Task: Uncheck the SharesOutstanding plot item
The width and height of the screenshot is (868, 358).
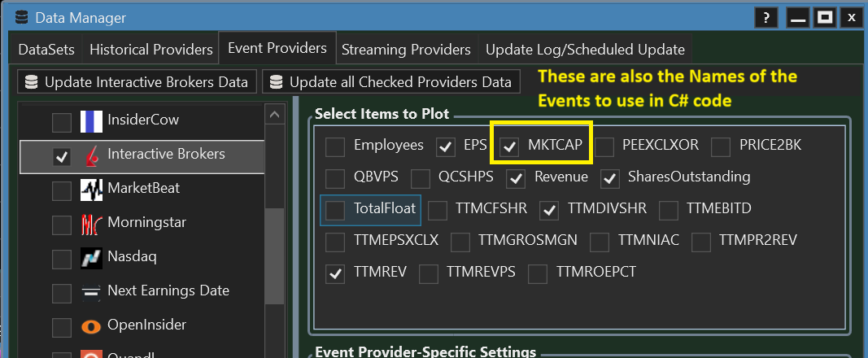Action: [x=610, y=179]
